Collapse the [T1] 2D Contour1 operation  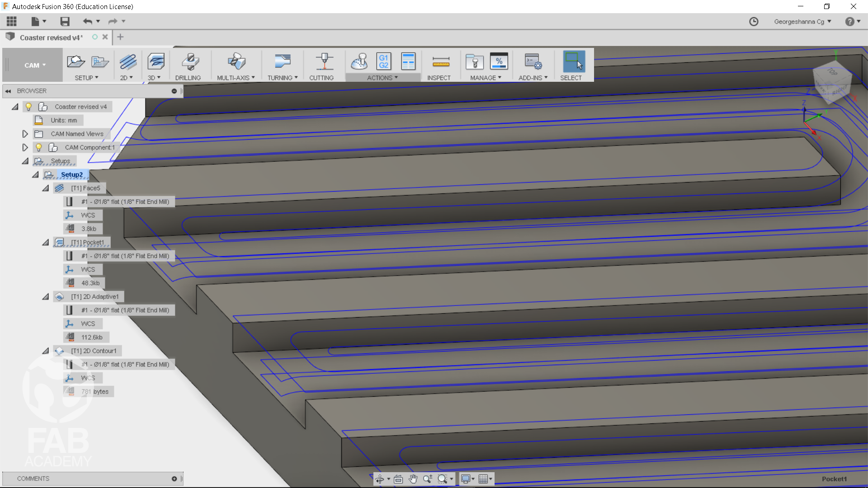[x=46, y=351]
